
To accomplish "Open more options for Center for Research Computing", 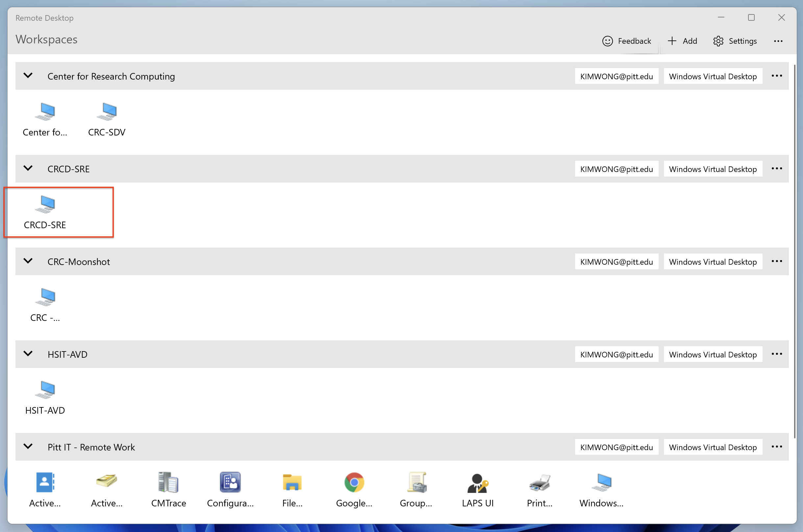I will (777, 76).
